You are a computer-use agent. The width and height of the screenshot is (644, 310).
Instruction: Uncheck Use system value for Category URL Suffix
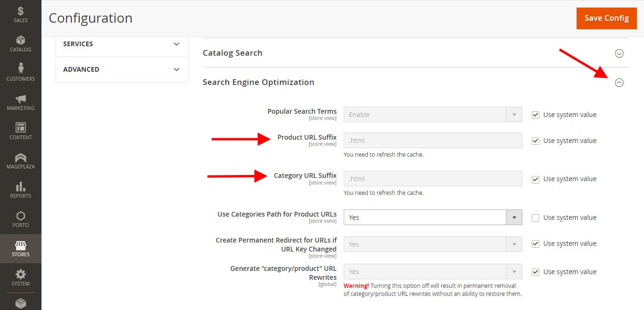point(536,179)
